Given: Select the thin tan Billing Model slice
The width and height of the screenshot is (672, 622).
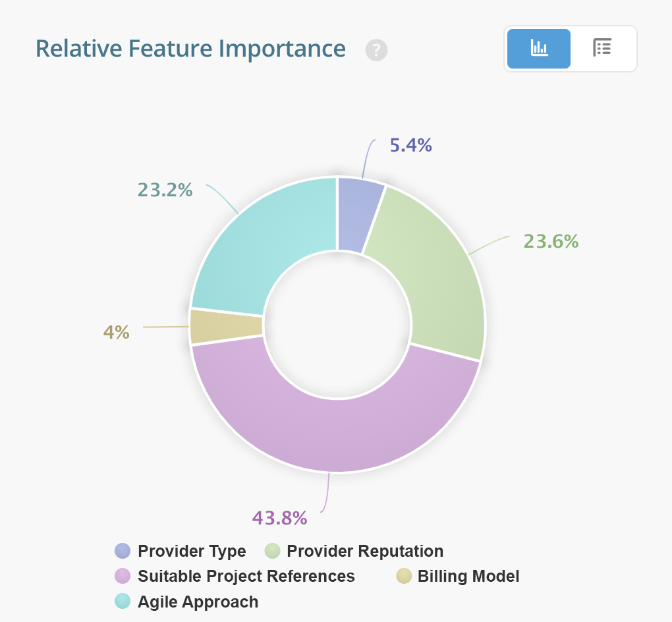Looking at the screenshot, I should [x=225, y=327].
